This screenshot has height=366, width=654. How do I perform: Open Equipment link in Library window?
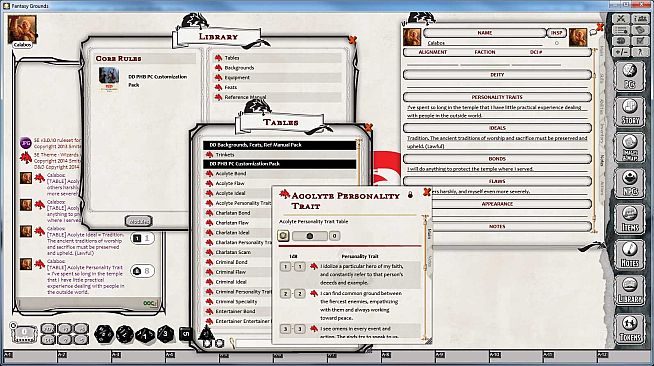pos(237,78)
